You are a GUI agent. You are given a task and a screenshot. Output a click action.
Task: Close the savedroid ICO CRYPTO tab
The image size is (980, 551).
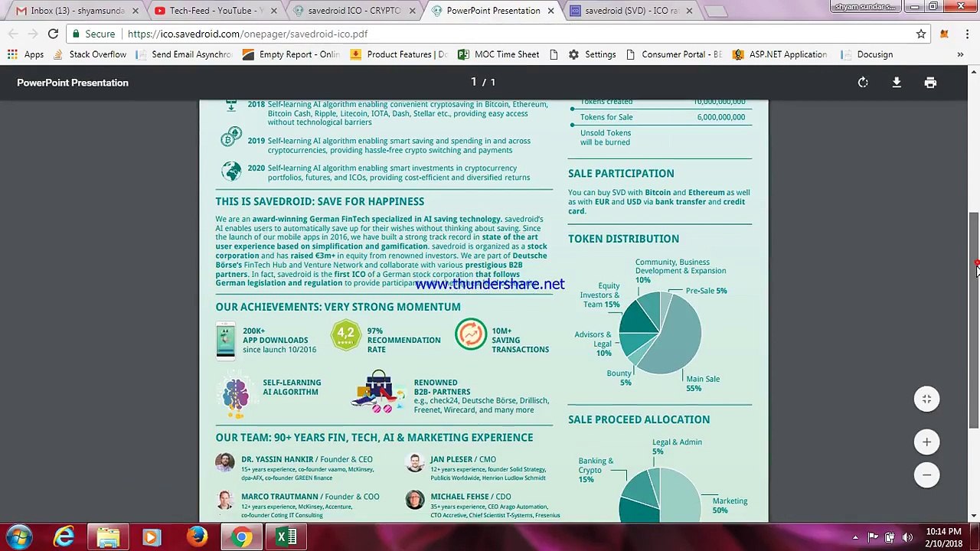pos(412,11)
